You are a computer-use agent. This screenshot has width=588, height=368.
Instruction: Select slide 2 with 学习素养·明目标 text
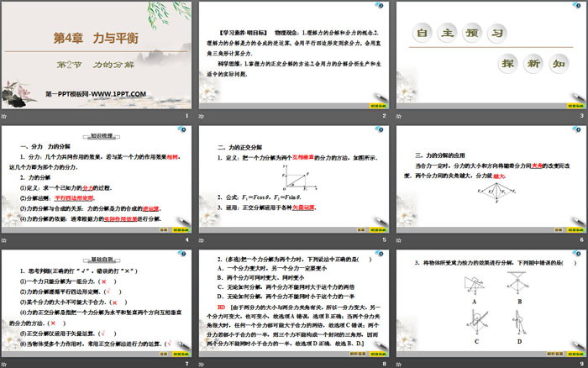tap(294, 55)
